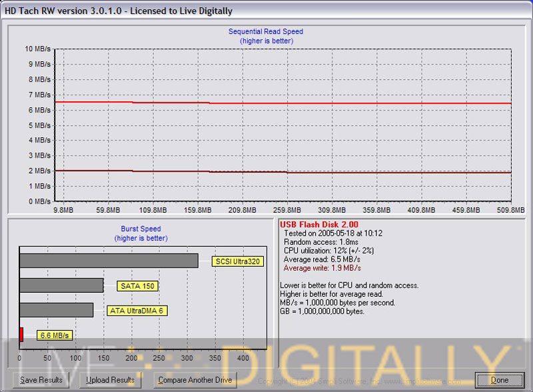The width and height of the screenshot is (533, 392).
Task: Click the red burst speed bar
Action: pos(21,334)
